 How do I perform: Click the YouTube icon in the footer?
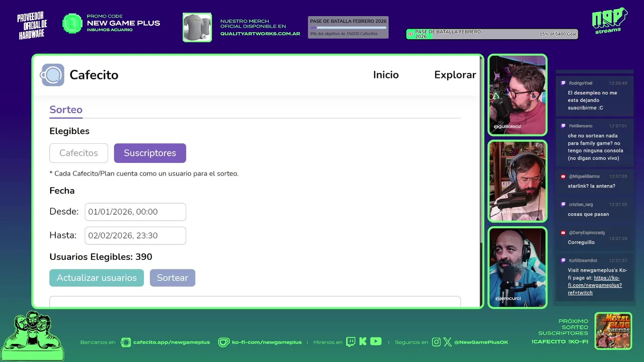pos(376,341)
